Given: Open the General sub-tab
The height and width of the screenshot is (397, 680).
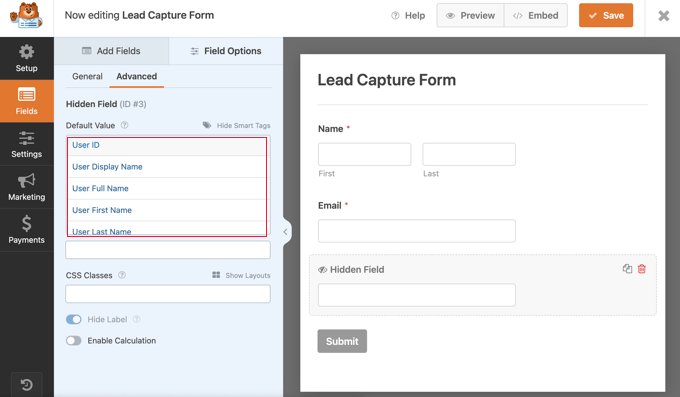Looking at the screenshot, I should [x=87, y=76].
